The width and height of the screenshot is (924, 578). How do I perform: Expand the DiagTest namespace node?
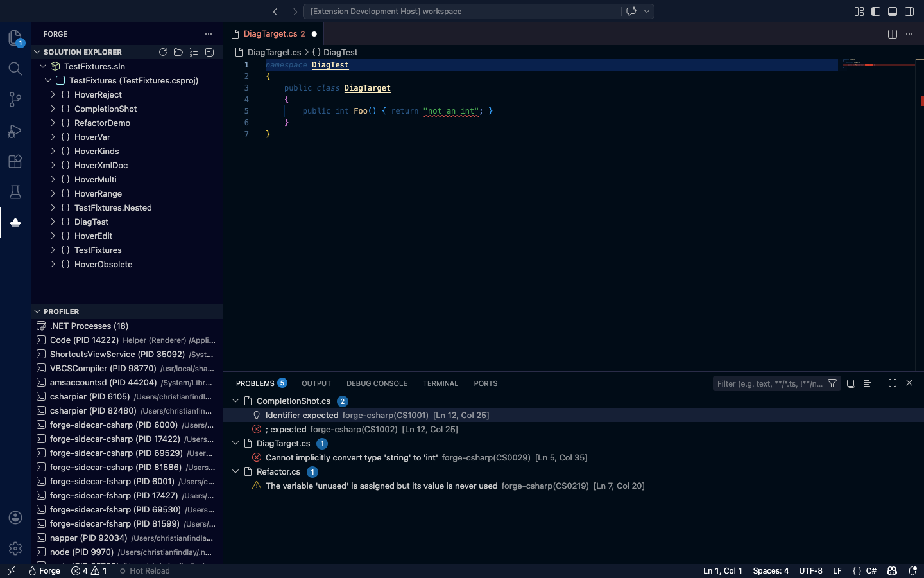click(53, 222)
